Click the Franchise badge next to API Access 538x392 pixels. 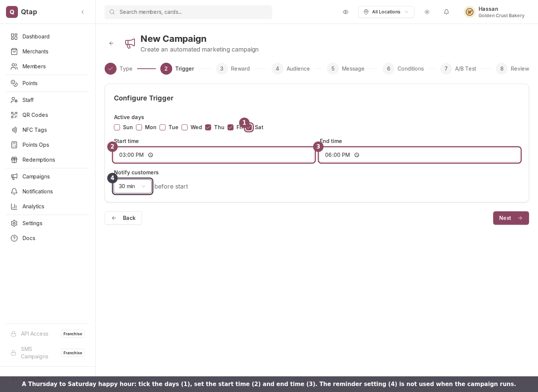73,334
